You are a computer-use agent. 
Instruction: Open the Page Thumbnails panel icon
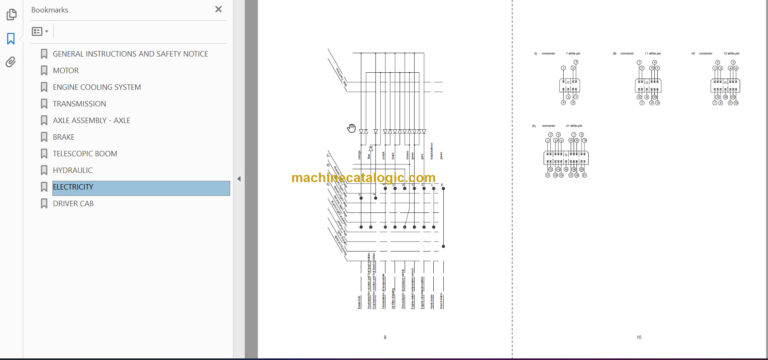pos(11,15)
